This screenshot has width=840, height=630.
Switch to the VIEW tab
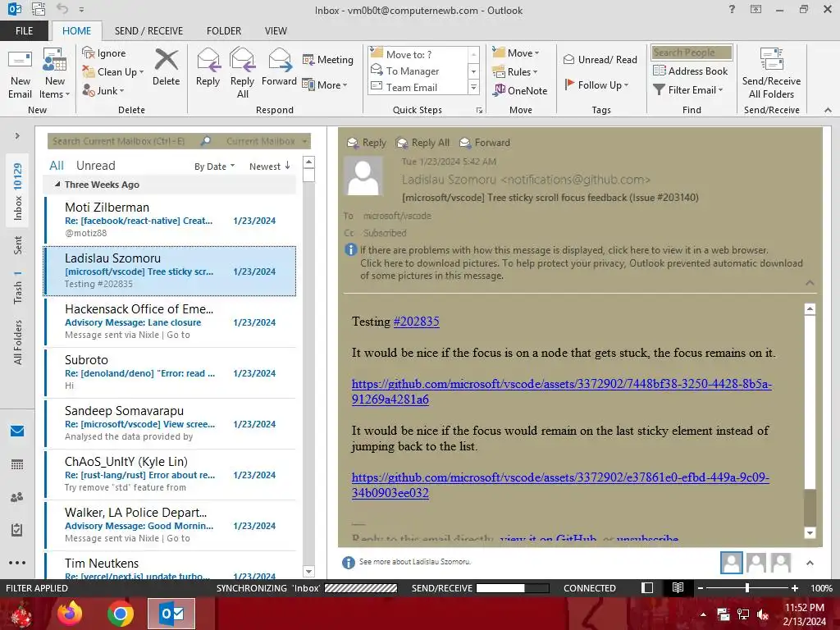coord(276,30)
